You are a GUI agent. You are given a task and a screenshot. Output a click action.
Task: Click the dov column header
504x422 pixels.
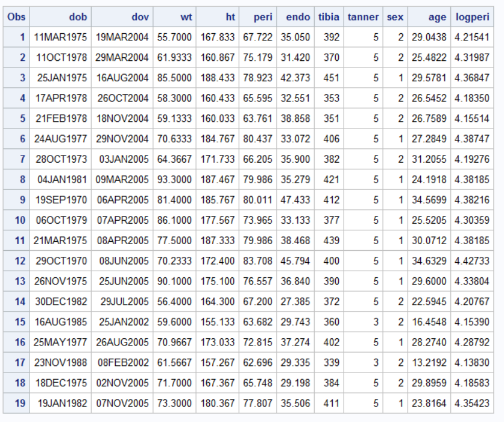140,17
